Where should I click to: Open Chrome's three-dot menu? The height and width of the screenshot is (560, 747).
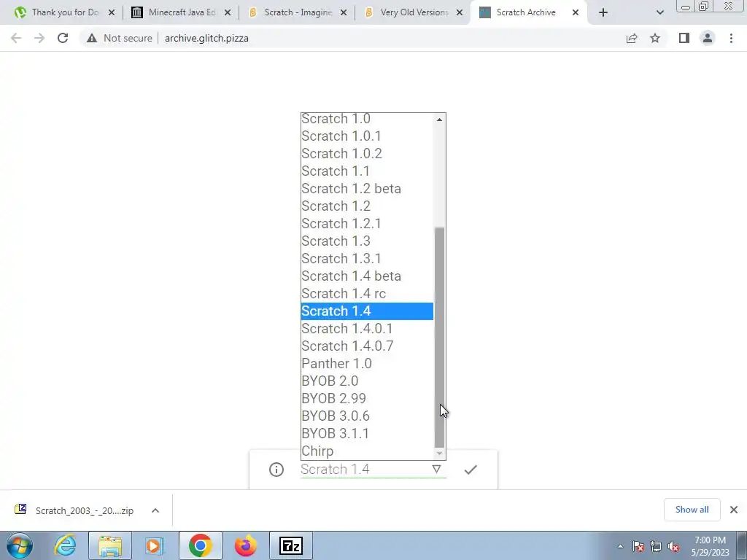(731, 38)
